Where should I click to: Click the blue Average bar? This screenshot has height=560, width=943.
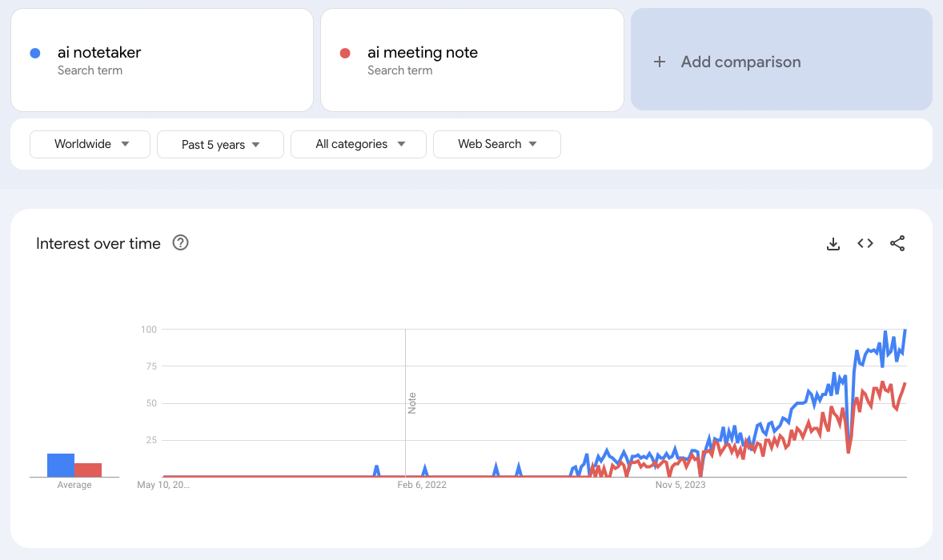[61, 465]
